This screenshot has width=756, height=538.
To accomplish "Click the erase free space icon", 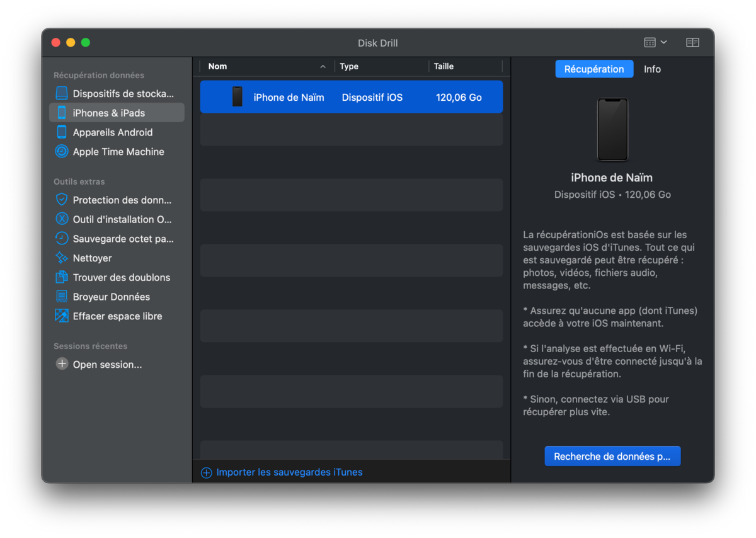I will tap(62, 316).
